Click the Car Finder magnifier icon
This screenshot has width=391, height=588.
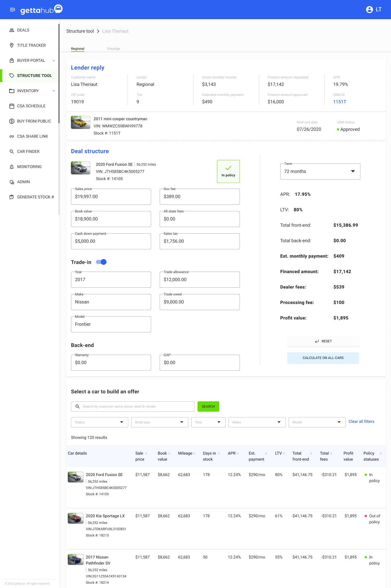pos(12,151)
